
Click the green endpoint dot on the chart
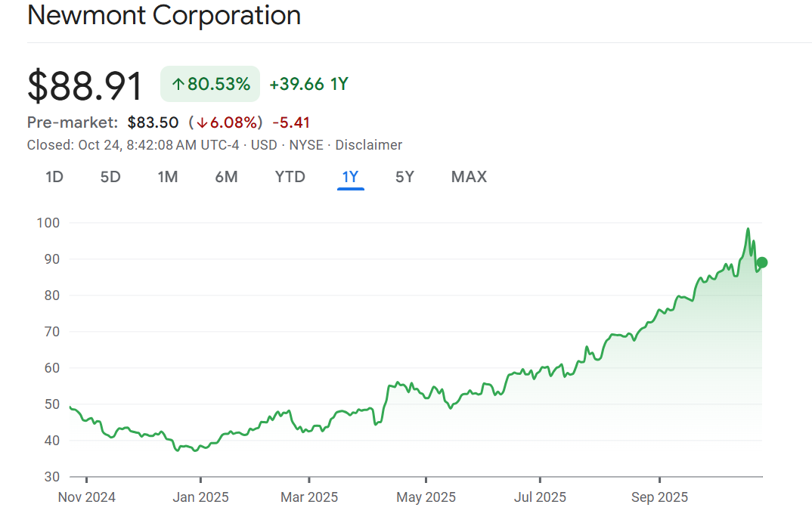pyautogui.click(x=762, y=262)
